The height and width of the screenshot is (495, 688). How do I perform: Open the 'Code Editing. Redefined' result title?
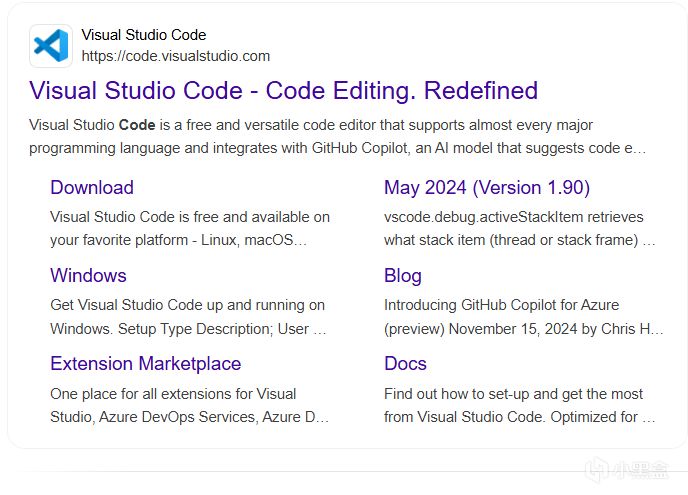point(283,91)
